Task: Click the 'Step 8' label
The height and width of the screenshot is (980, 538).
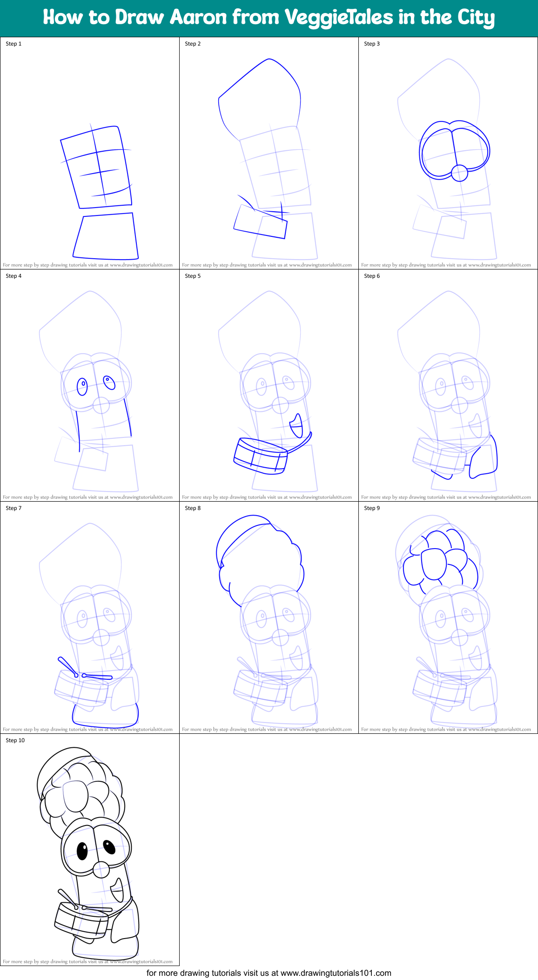Action: (193, 508)
